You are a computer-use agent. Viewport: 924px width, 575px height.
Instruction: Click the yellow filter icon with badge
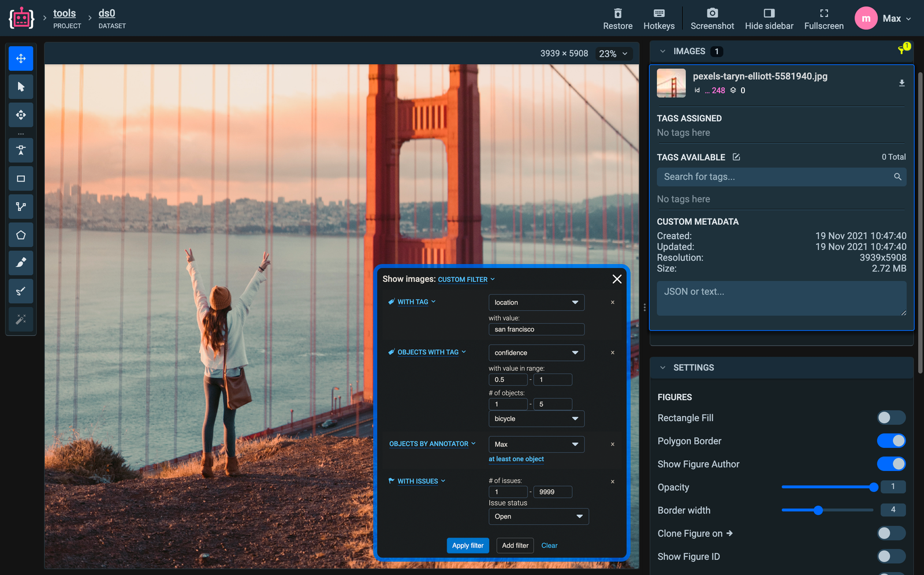(x=901, y=49)
